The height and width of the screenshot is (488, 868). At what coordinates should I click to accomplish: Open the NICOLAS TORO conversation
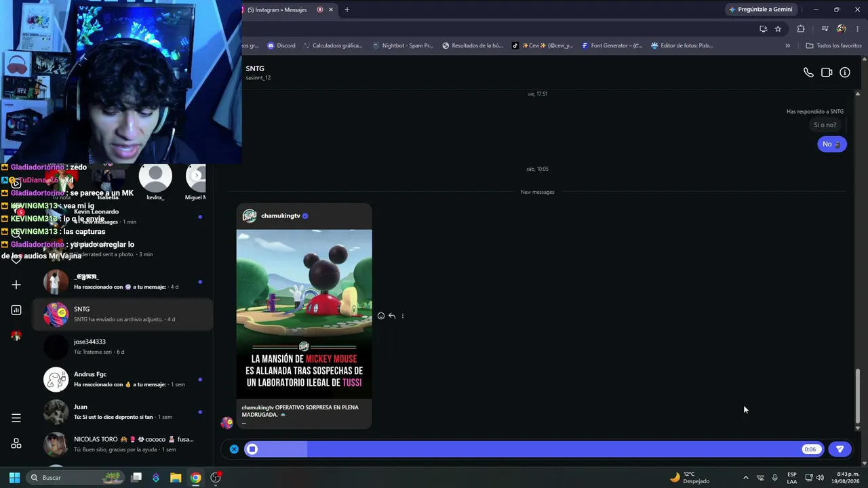click(x=122, y=444)
